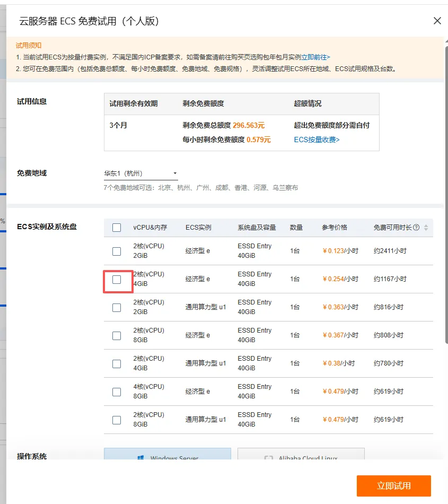The width and height of the screenshot is (448, 504).
Task: Check the 2核 2GiB 通用算力型 u1 row (¥0.363/小时)
Action: [x=117, y=308]
